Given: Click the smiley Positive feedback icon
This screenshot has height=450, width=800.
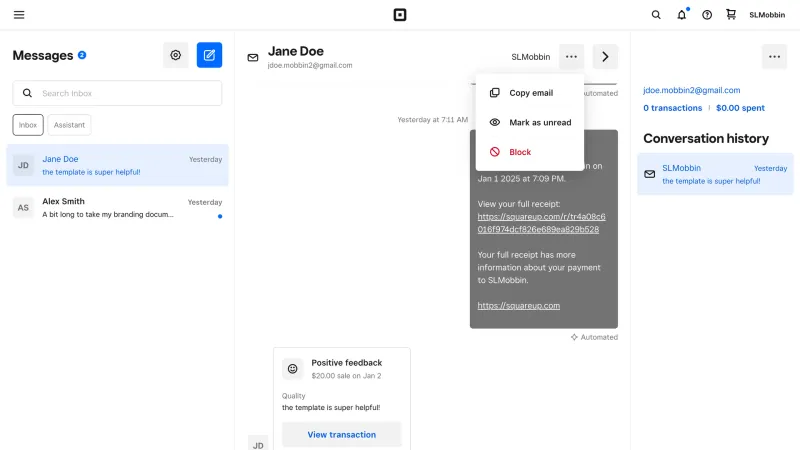Looking at the screenshot, I should [x=292, y=369].
